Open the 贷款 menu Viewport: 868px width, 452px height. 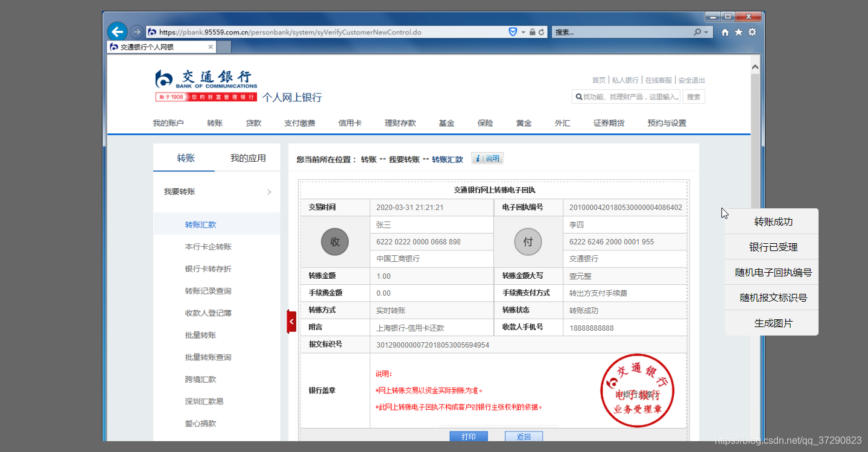click(x=253, y=123)
